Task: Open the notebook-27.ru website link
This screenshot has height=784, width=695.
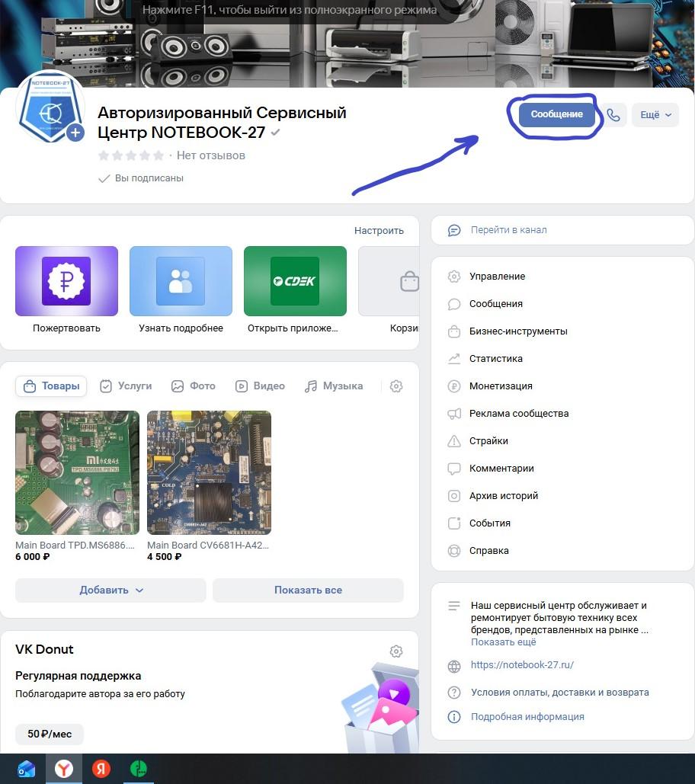Action: [x=523, y=664]
